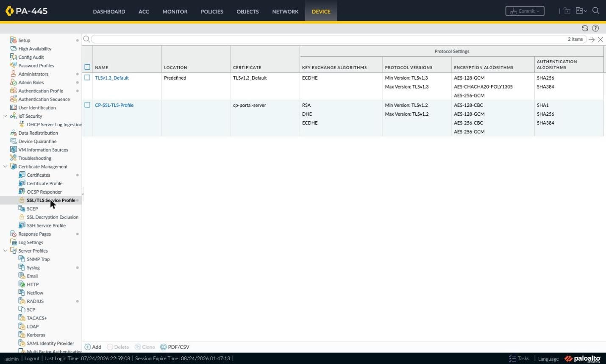Image resolution: width=606 pixels, height=364 pixels.
Task: Sort by the NAME column header
Action: click(102, 67)
